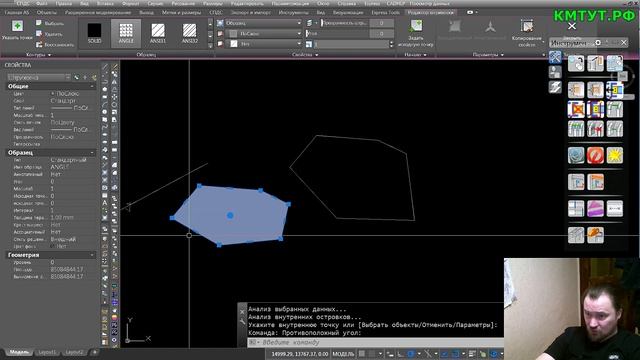This screenshot has width=640, height=360.
Task: Switch to the Модель layout tab
Action: 19,352
